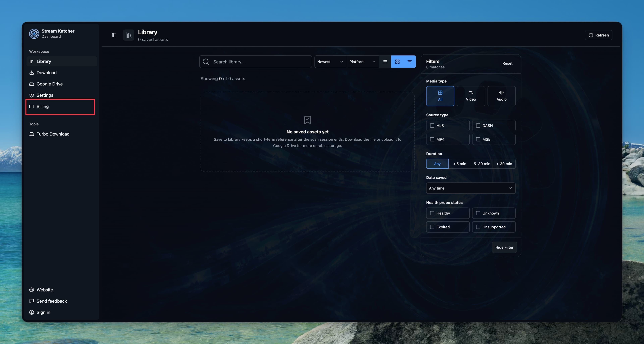Image resolution: width=644 pixels, height=344 pixels.
Task: Click the Google Drive disk icon
Action: click(32, 84)
